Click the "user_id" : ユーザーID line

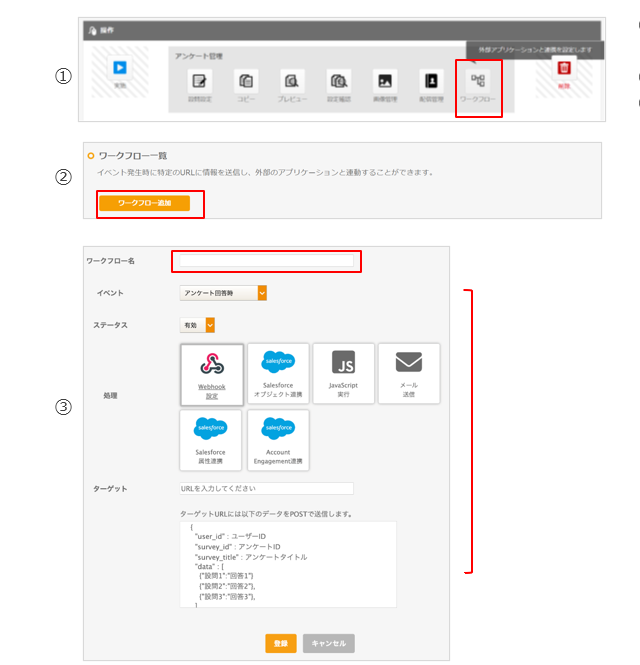230,536
